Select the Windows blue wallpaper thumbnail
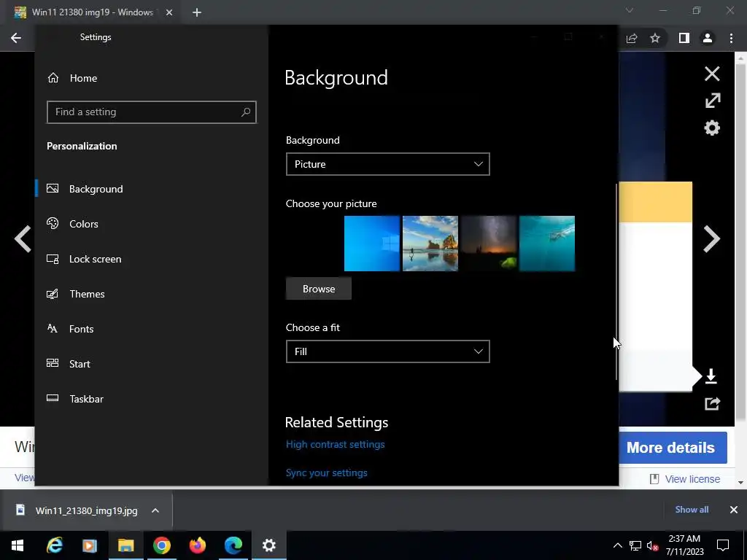 point(372,244)
